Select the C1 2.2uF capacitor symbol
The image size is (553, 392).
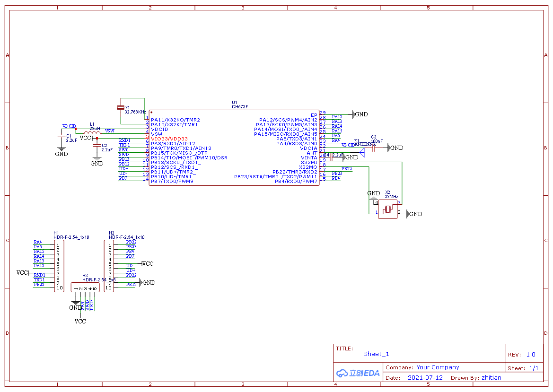[x=61, y=136]
